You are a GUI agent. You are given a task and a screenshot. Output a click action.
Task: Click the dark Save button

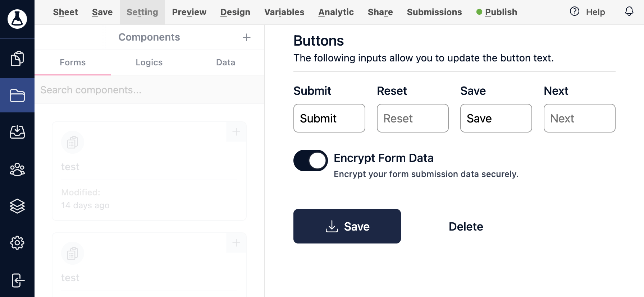pos(347,226)
